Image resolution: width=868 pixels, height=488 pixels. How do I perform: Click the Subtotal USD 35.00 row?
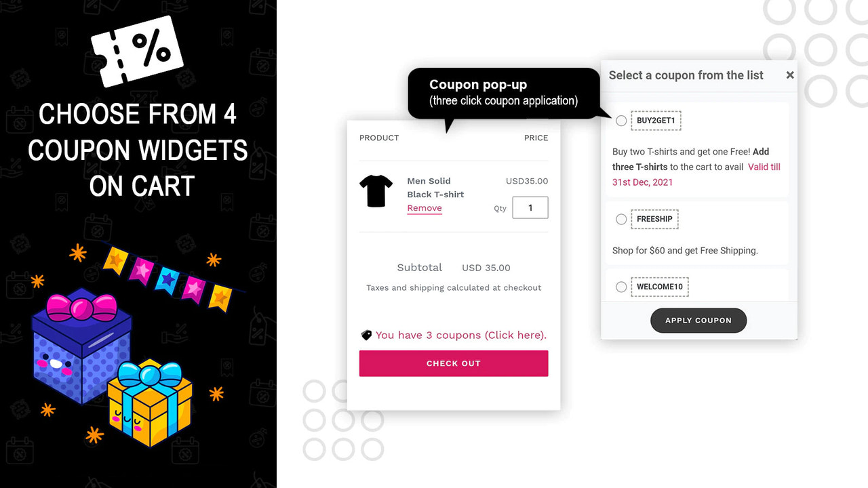[453, 267]
